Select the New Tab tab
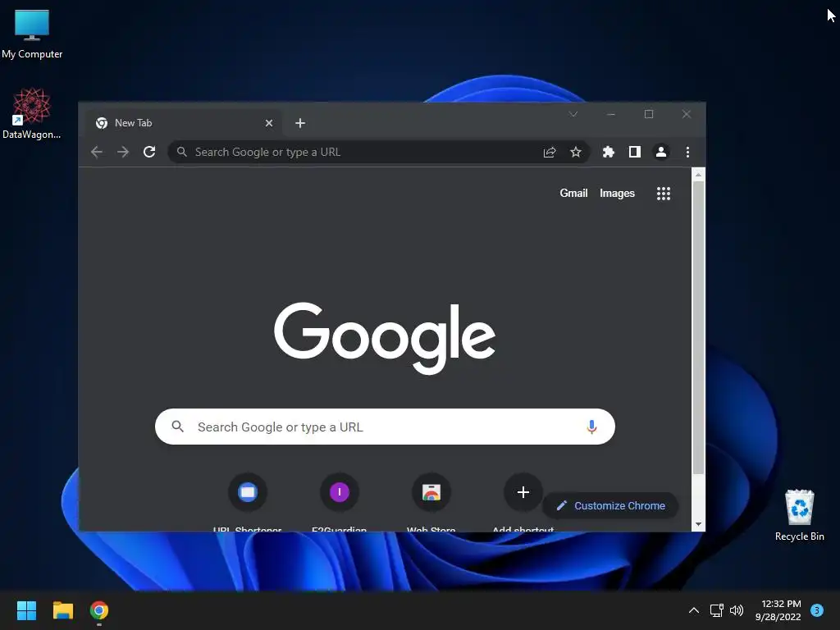The width and height of the screenshot is (840, 630). (185, 123)
